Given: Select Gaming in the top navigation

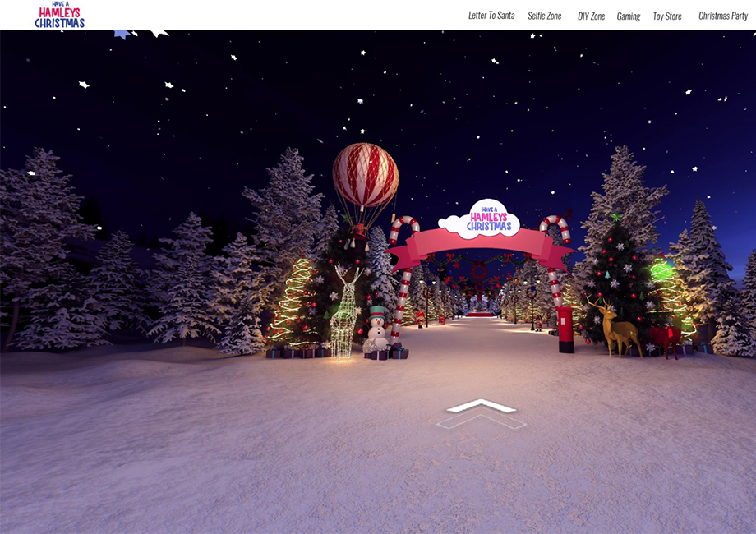Looking at the screenshot, I should (629, 16).
